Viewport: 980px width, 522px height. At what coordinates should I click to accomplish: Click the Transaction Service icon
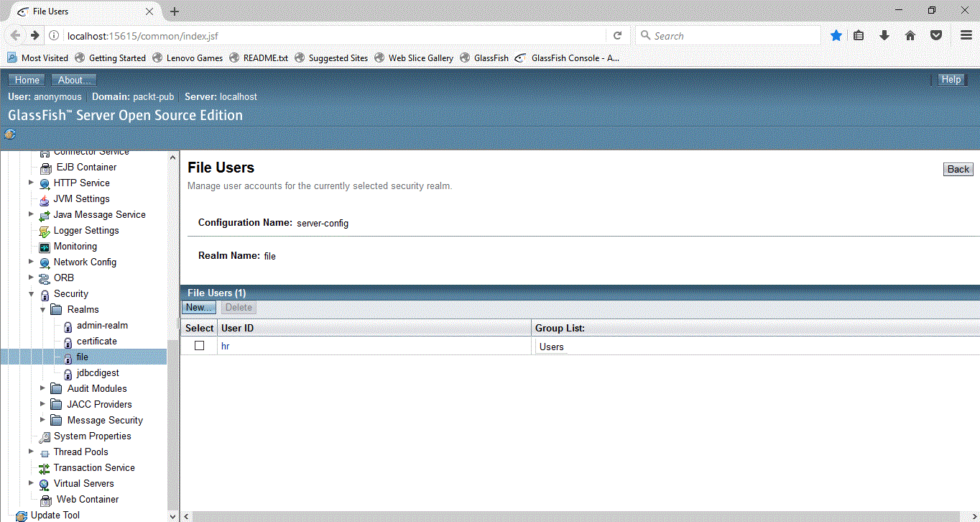(x=45, y=468)
